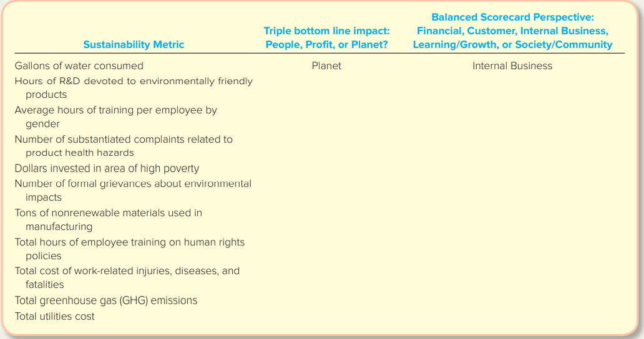Image resolution: width=644 pixels, height=339 pixels.
Task: Click Dollars invested in area of high poverty
Action: pos(107,168)
